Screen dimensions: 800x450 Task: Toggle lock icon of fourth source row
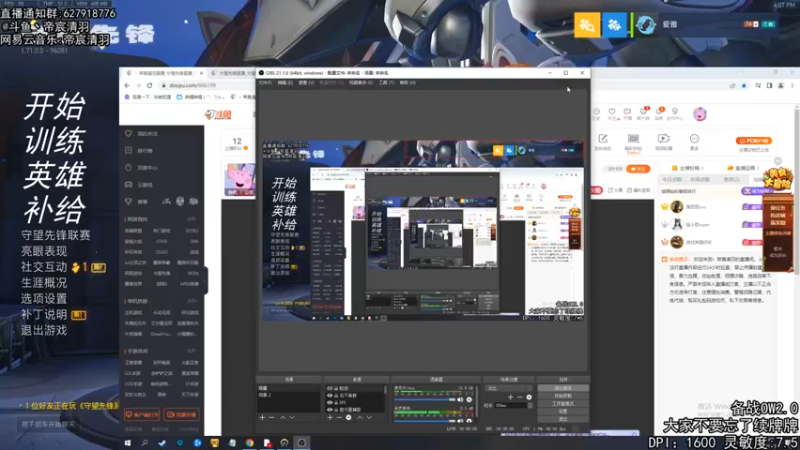coord(336,410)
